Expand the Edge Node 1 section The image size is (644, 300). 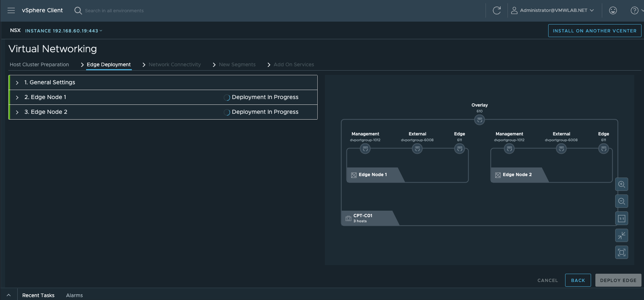click(17, 98)
